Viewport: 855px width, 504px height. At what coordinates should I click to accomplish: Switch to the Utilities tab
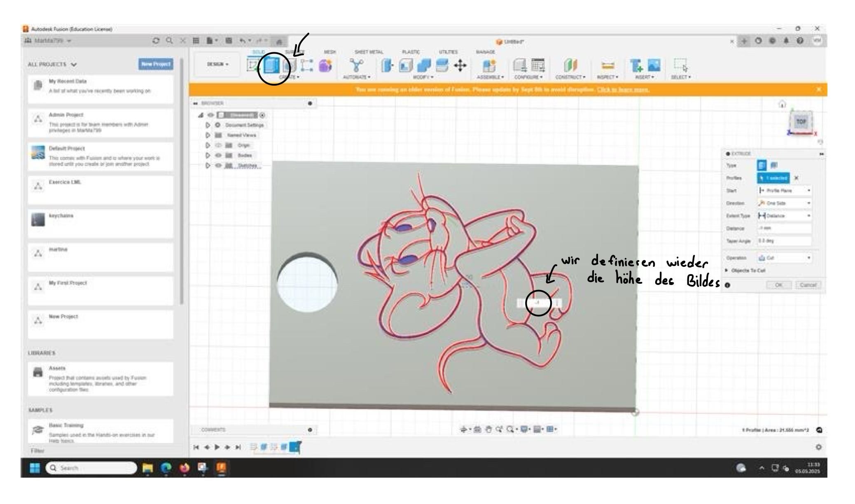click(x=448, y=52)
